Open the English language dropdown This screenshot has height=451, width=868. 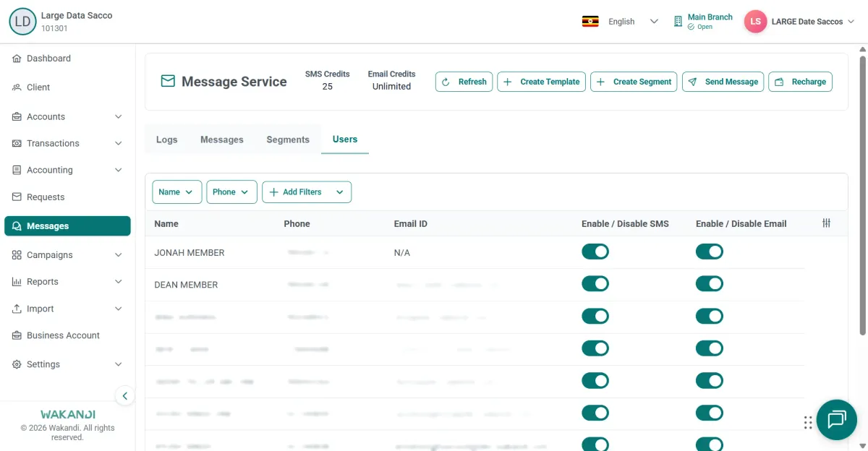tap(633, 22)
